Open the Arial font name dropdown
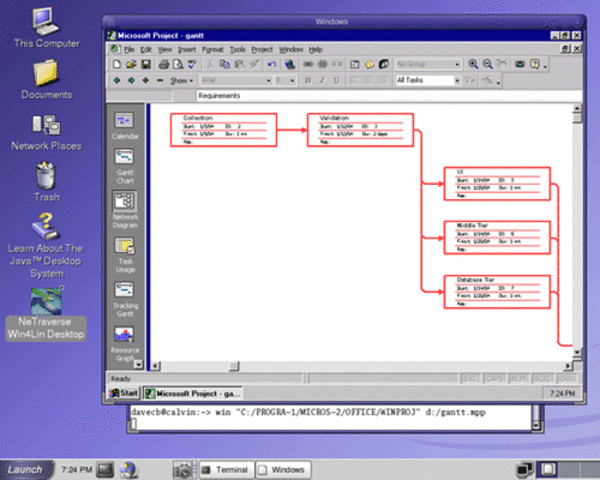Viewport: 600px width, 480px height. tap(268, 80)
